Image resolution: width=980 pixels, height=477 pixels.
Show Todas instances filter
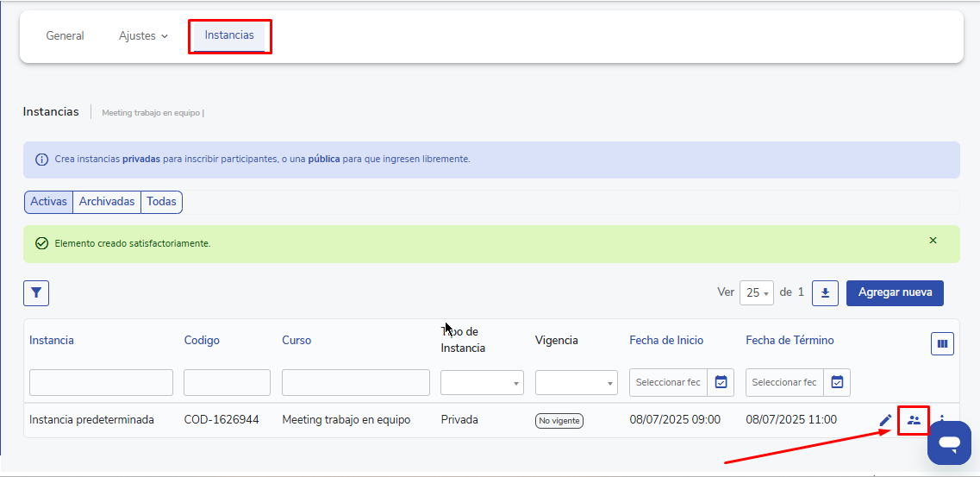[x=161, y=202]
